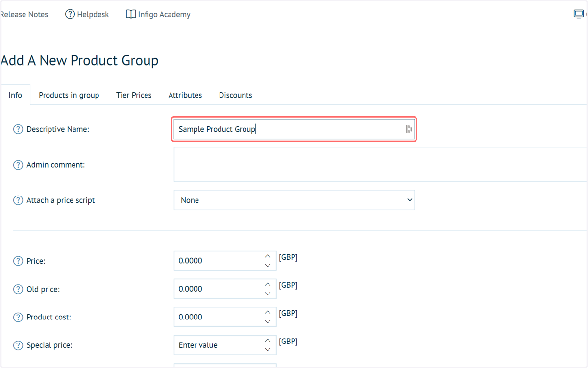Click the Descriptive Name label text
This screenshot has height=368, width=588.
[x=58, y=129]
